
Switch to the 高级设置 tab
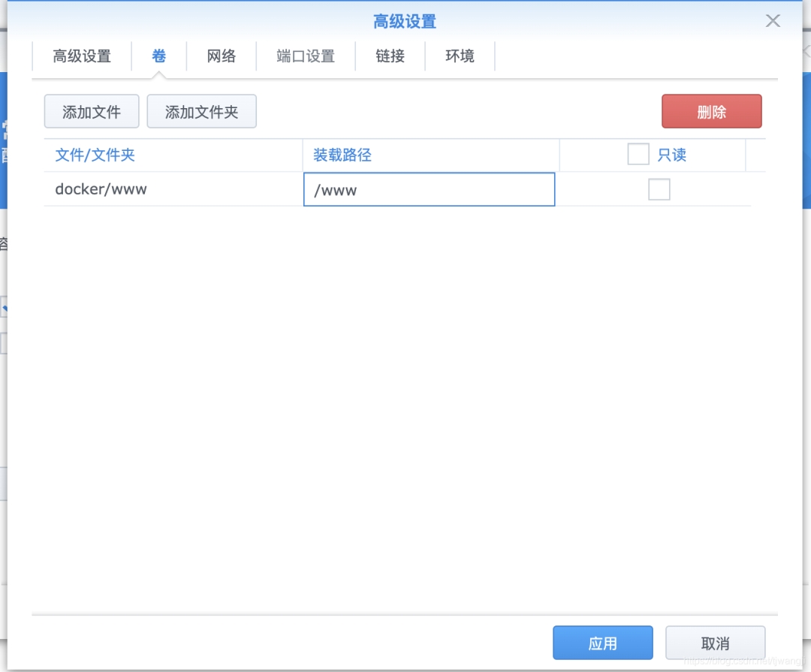coord(82,56)
